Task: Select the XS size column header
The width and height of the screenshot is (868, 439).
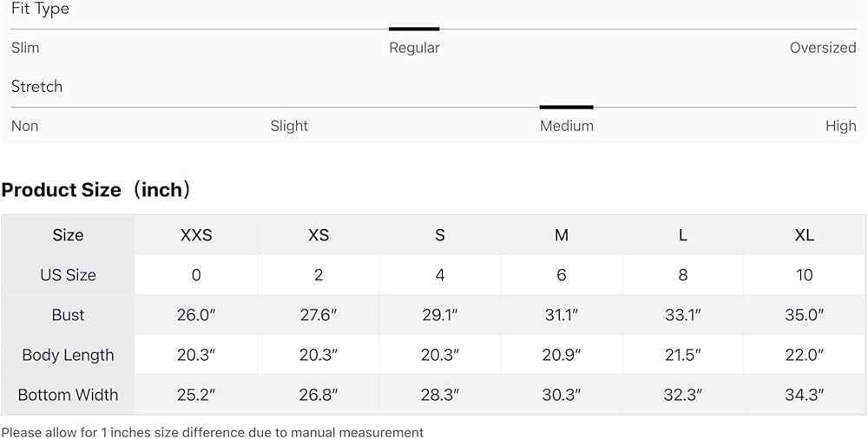Action: coord(319,235)
